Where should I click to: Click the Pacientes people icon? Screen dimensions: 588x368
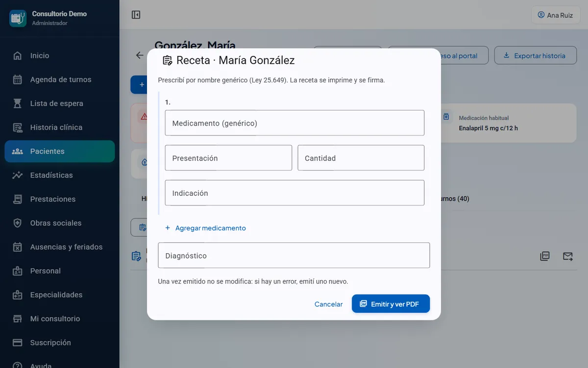tap(18, 151)
